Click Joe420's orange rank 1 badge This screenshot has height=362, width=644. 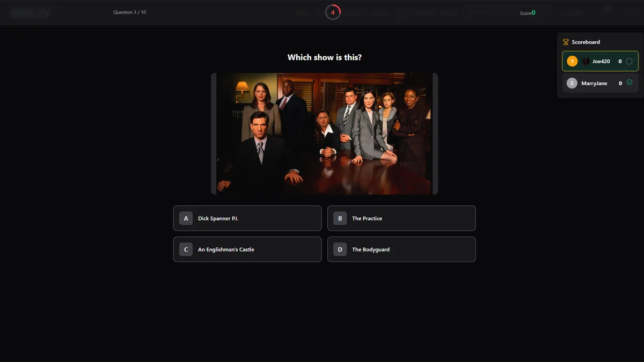click(572, 61)
